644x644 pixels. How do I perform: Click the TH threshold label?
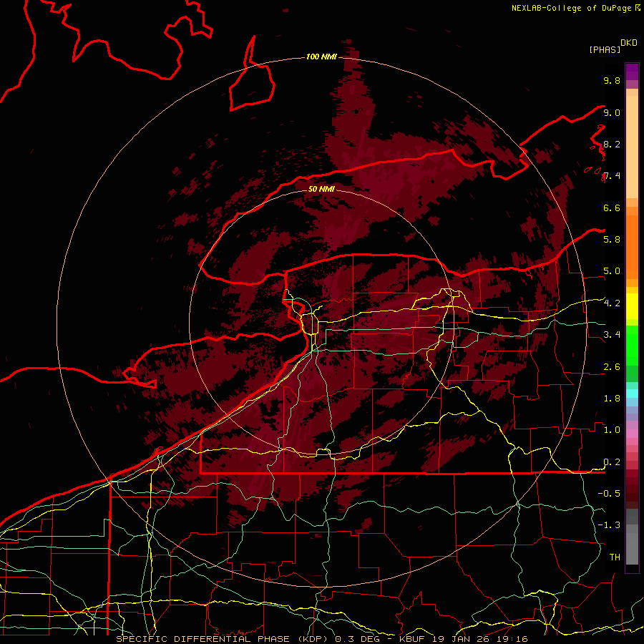click(x=615, y=557)
